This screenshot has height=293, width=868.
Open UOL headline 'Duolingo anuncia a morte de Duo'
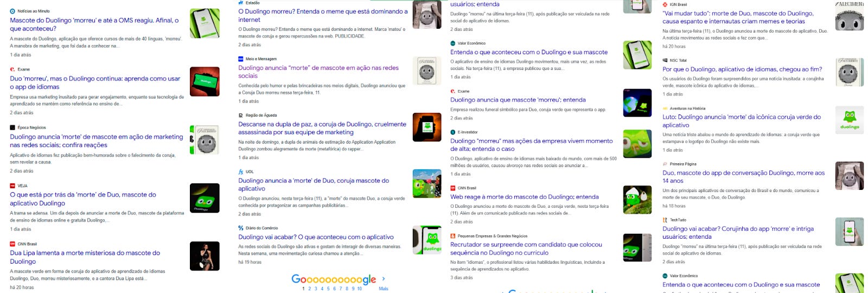tap(314, 184)
